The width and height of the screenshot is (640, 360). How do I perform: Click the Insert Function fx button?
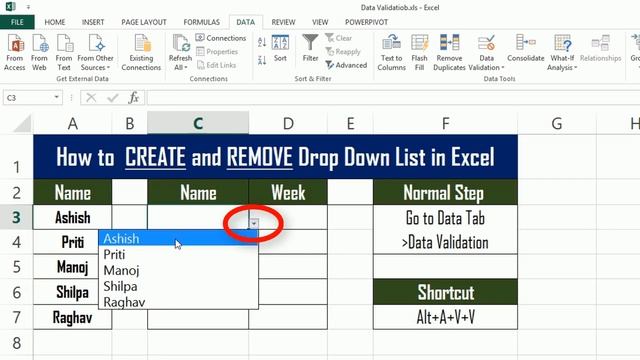(133, 98)
